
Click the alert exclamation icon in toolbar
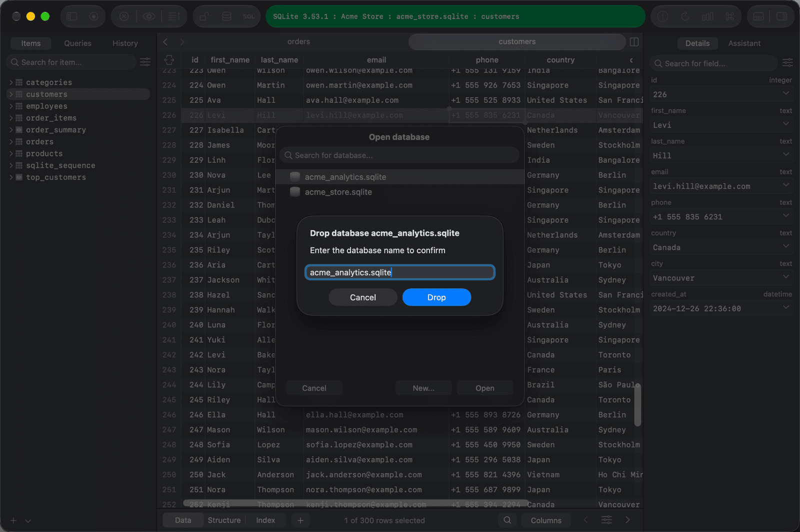click(663, 16)
